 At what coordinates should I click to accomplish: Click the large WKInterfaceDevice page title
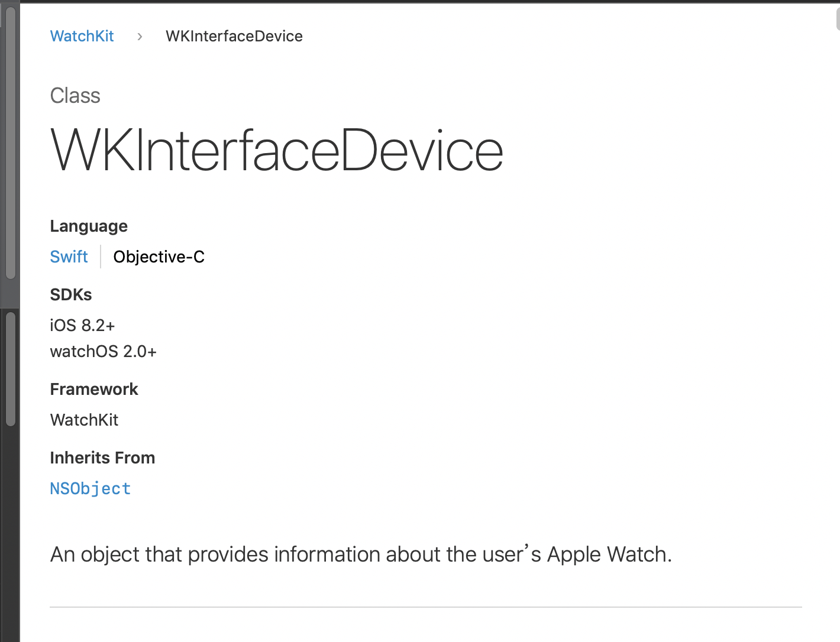pyautogui.click(x=276, y=151)
